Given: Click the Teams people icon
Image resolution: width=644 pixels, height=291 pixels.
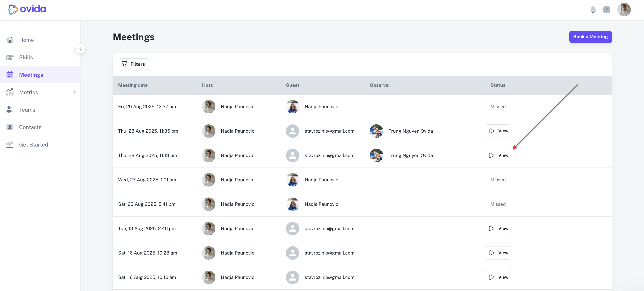Looking at the screenshot, I should (x=10, y=110).
